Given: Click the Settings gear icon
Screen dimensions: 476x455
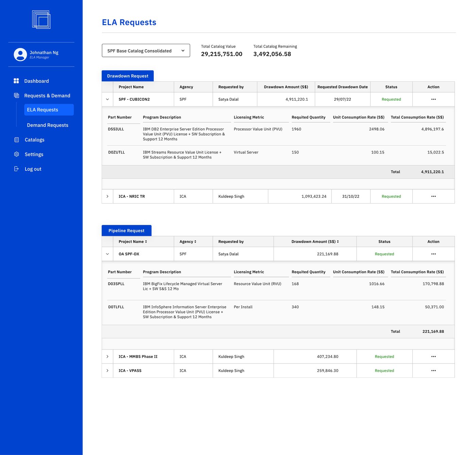Looking at the screenshot, I should pyautogui.click(x=16, y=154).
